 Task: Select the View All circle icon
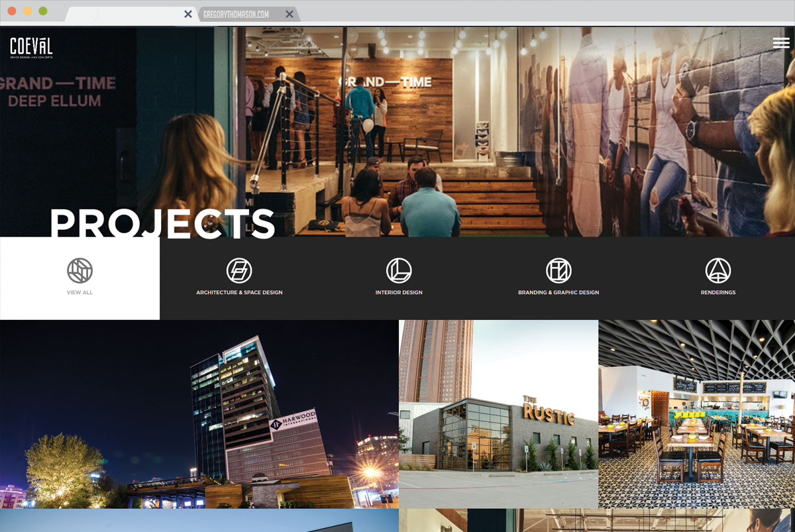coord(79,270)
